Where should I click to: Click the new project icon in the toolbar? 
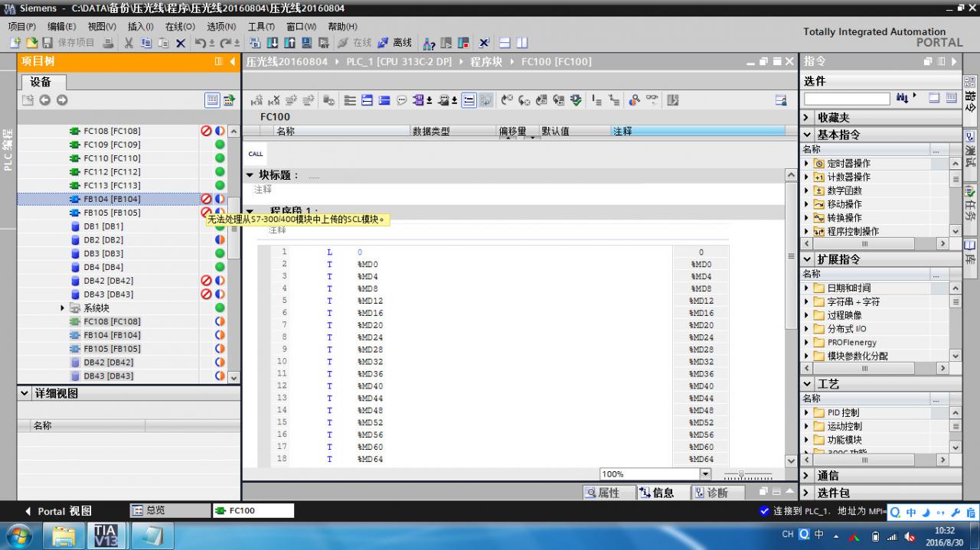(15, 43)
